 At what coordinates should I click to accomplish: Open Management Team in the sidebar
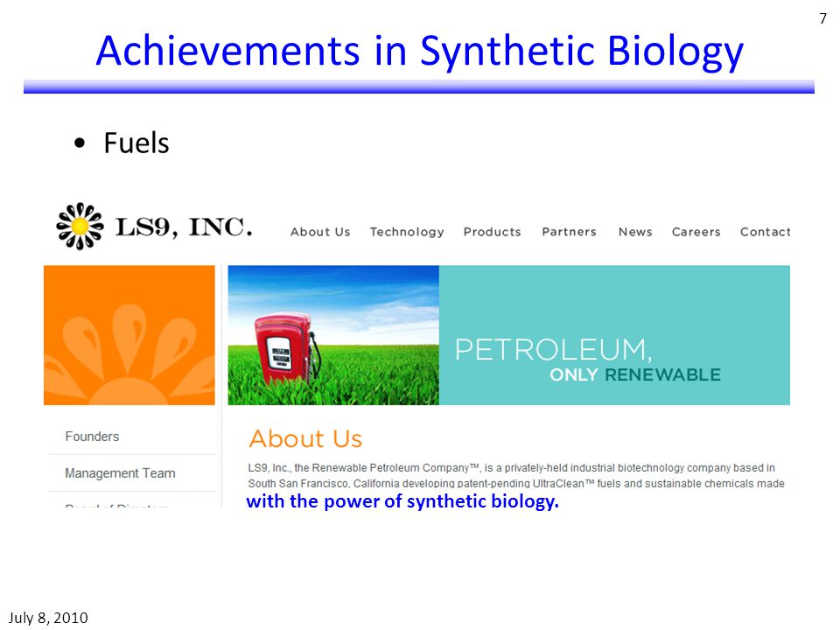[120, 473]
